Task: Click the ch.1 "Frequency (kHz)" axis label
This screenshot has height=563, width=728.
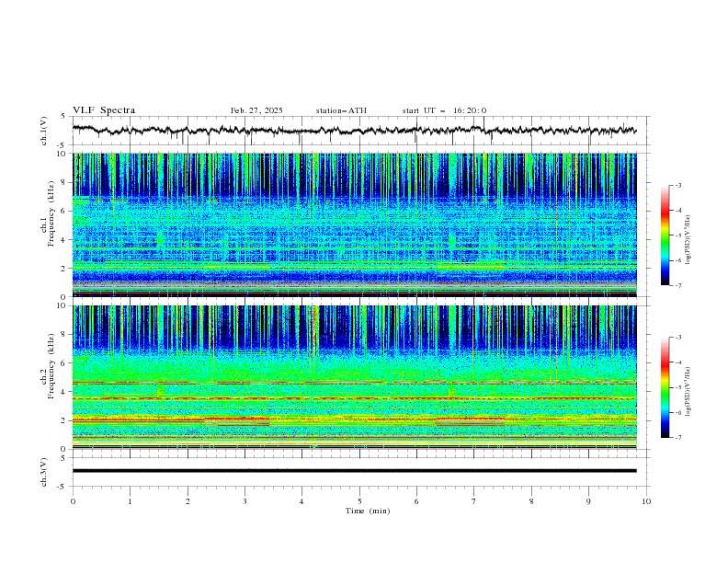Action: coord(51,214)
